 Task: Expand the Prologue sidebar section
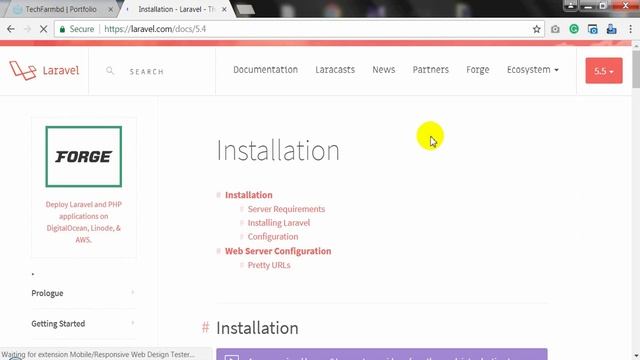coord(83,293)
